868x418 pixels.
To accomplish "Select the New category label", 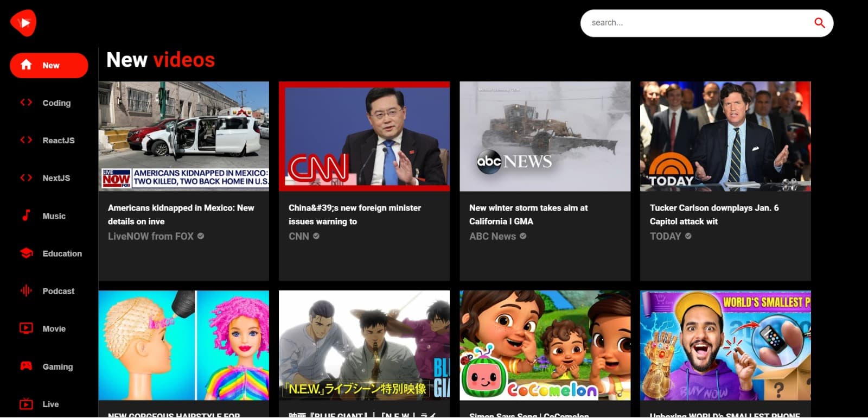I will [51, 65].
